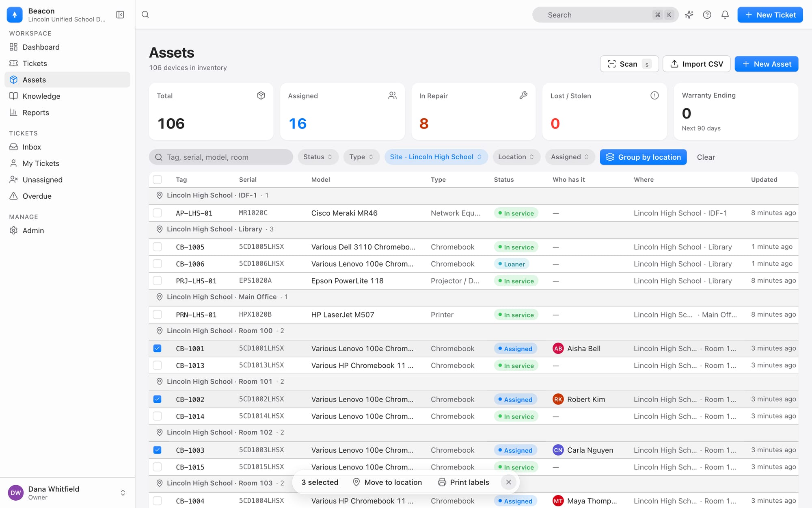Click the Total card box icon
812x508 pixels.
click(x=261, y=96)
